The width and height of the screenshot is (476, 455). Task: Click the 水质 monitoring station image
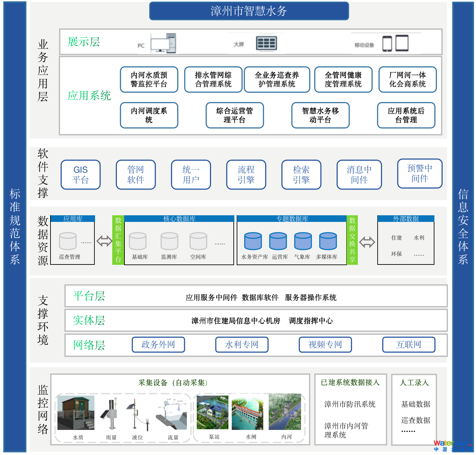76,413
